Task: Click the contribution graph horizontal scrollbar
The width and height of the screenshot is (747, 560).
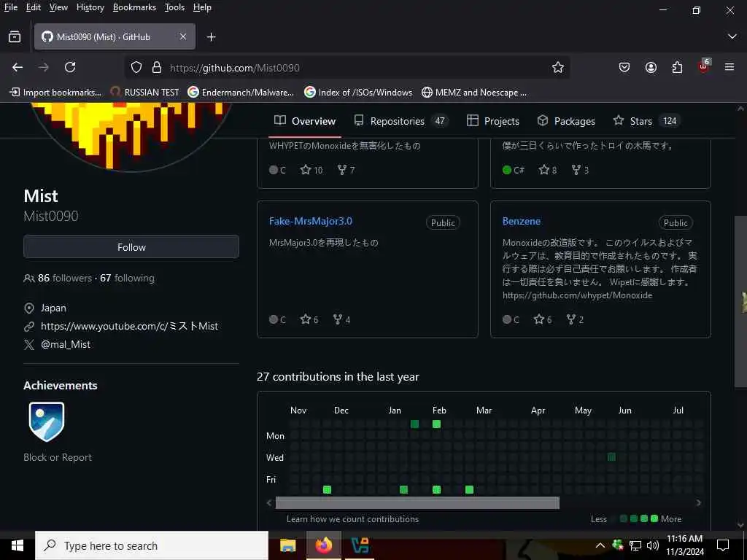Action: [417, 503]
